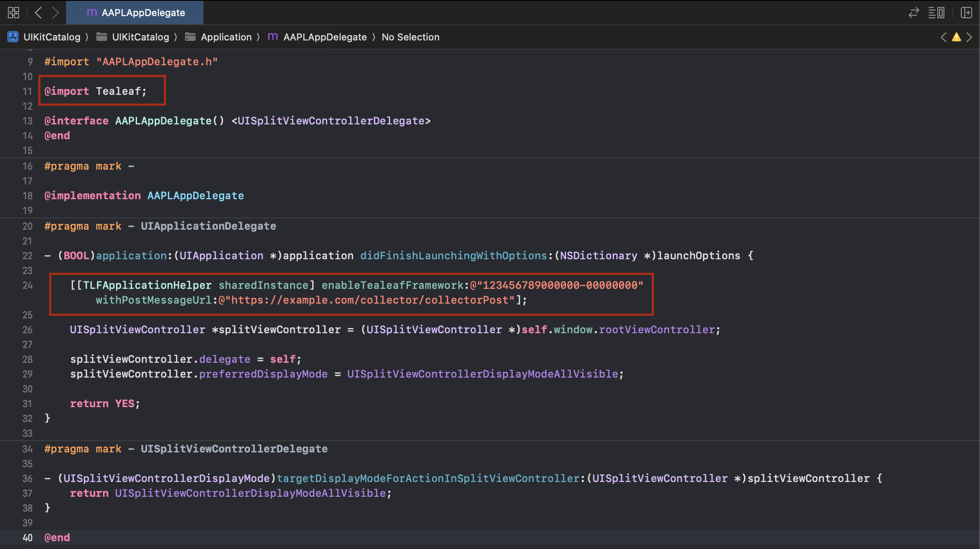
Task: Toggle code review swap arrows icon
Action: coord(913,13)
